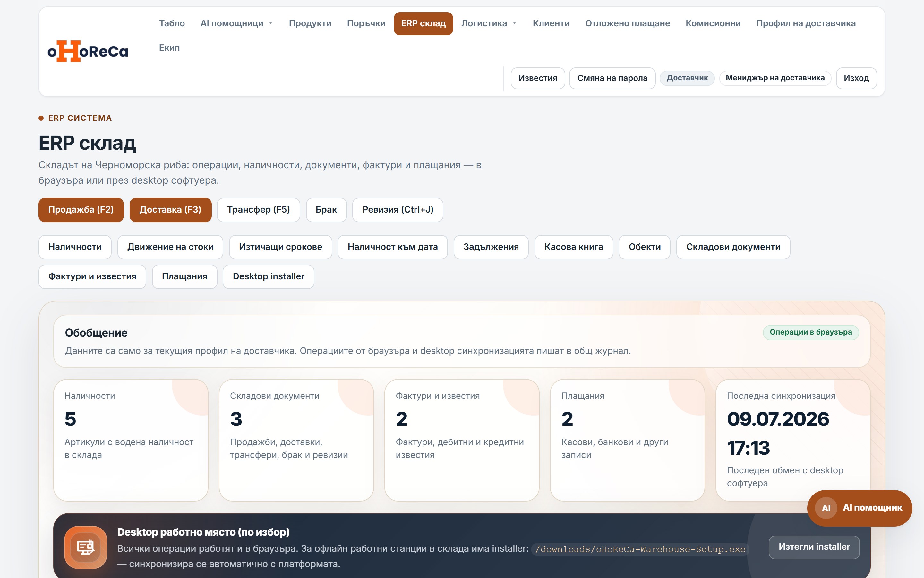Click Desktop работно място heading

click(203, 532)
